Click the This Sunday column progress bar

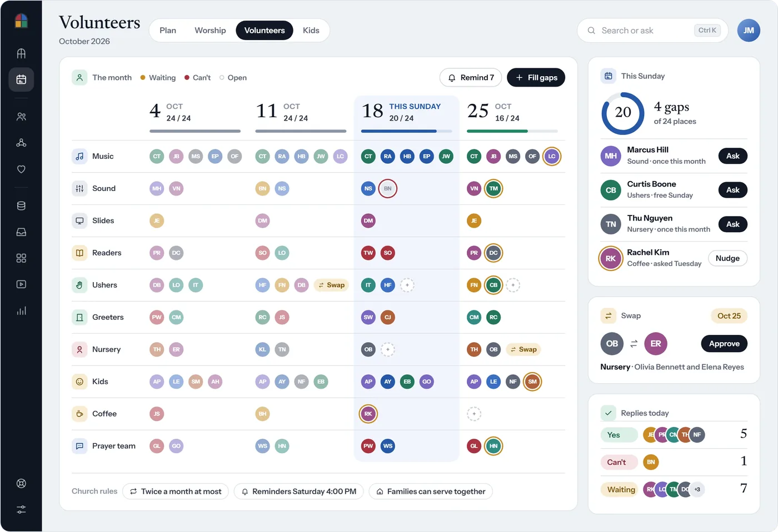(406, 132)
